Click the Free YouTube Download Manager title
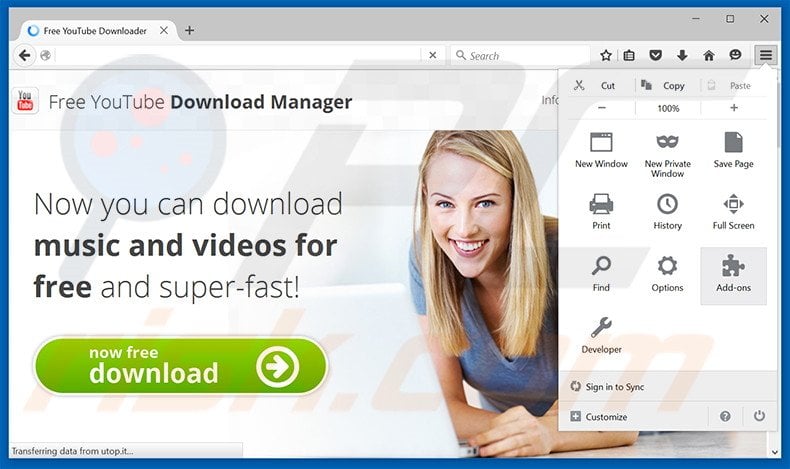The image size is (790, 469). 200,102
